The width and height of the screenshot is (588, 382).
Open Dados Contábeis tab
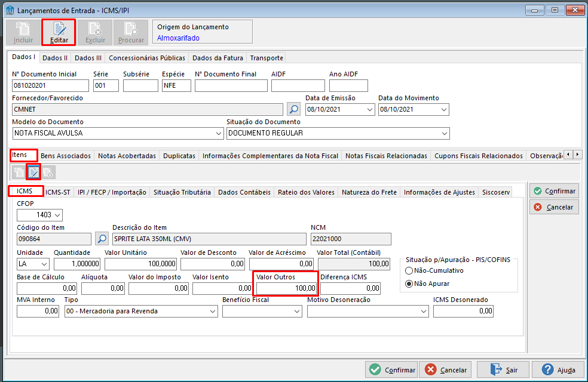coord(244,192)
